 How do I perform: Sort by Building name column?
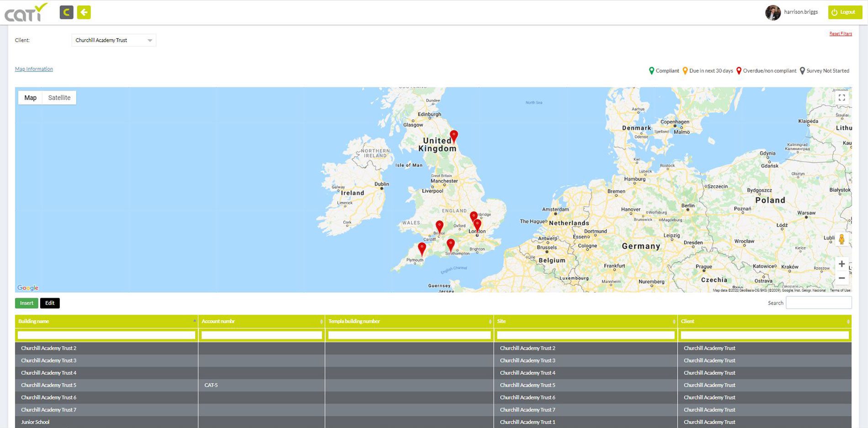click(x=107, y=321)
